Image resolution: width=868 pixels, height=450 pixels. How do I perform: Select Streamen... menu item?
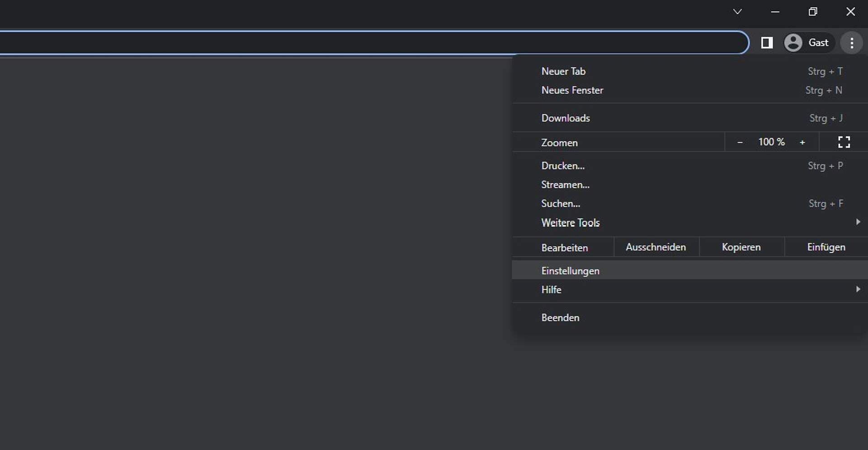click(x=565, y=185)
